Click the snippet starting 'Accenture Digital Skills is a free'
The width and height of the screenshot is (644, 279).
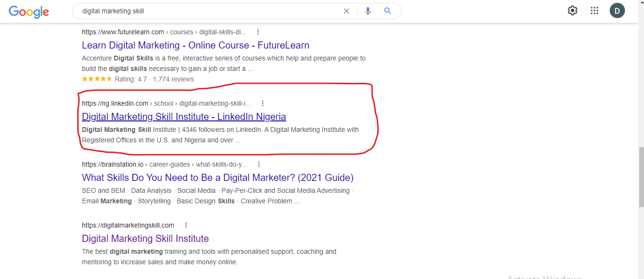(224, 63)
